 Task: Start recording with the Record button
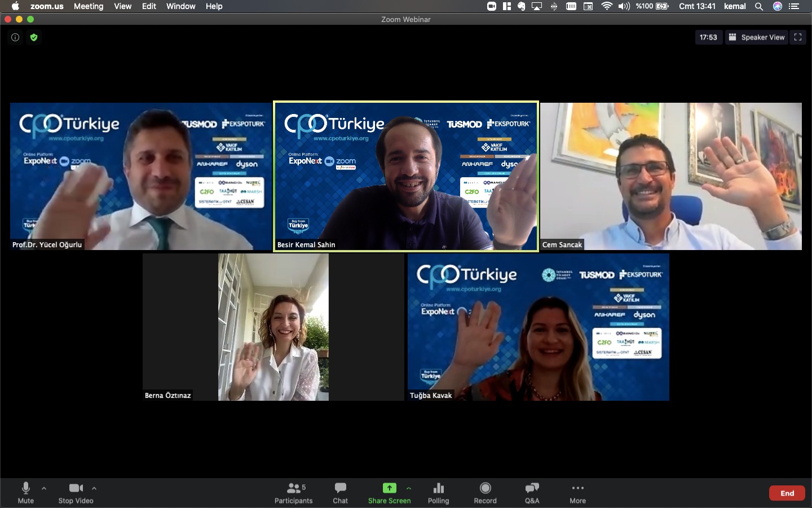(485, 492)
